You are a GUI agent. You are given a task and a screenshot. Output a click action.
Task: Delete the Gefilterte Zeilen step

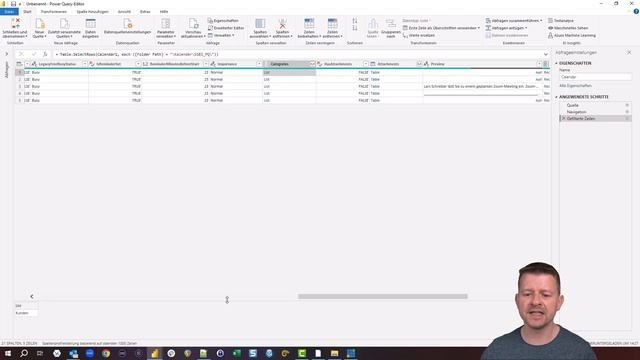click(564, 118)
